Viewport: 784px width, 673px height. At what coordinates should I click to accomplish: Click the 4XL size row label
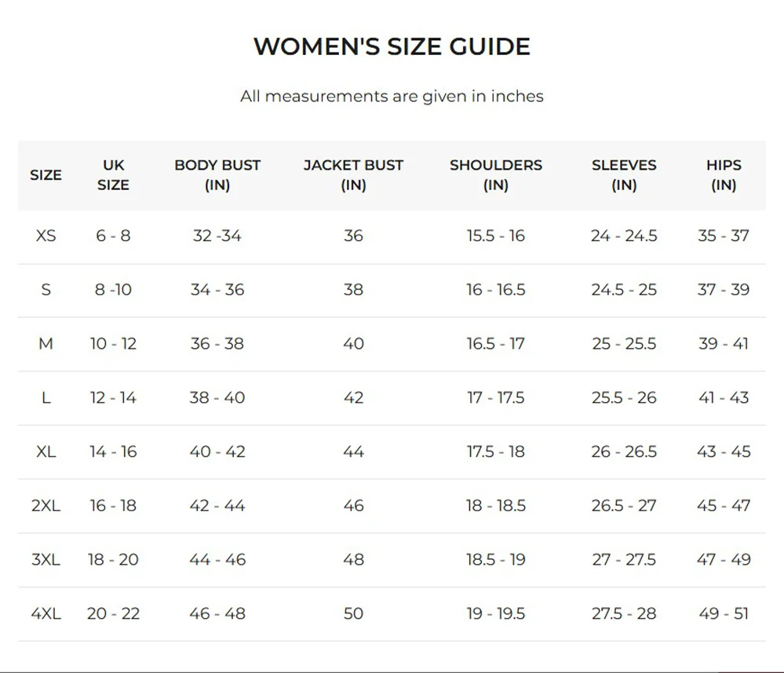tap(46, 613)
